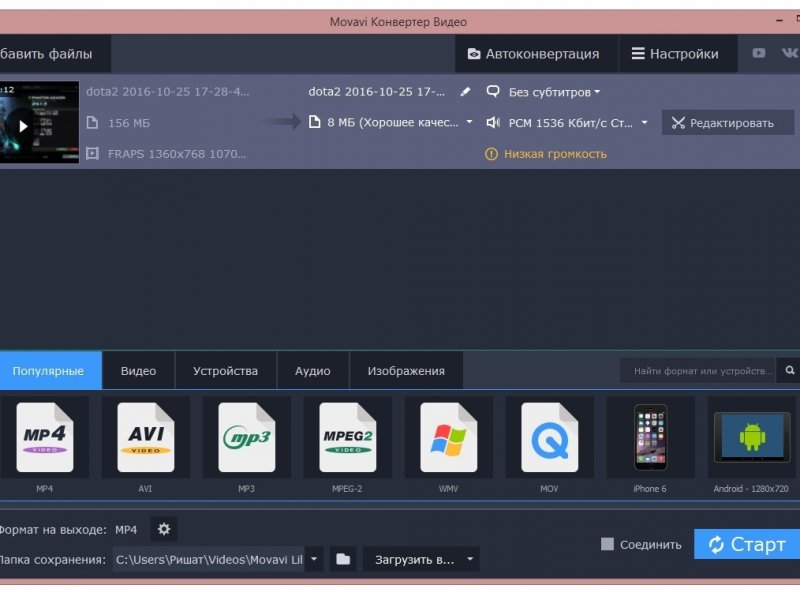Click the Добавить файлы button
The width and height of the screenshot is (800, 600).
pyautogui.click(x=55, y=53)
